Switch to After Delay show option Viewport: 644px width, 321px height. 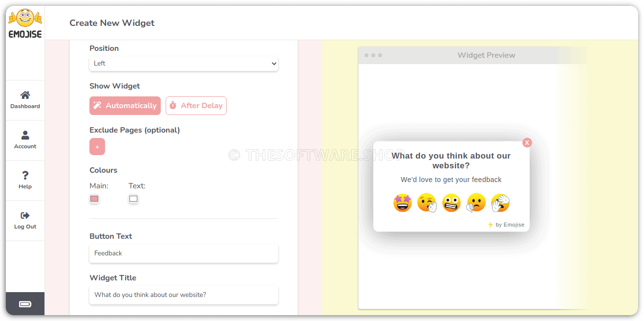point(196,106)
